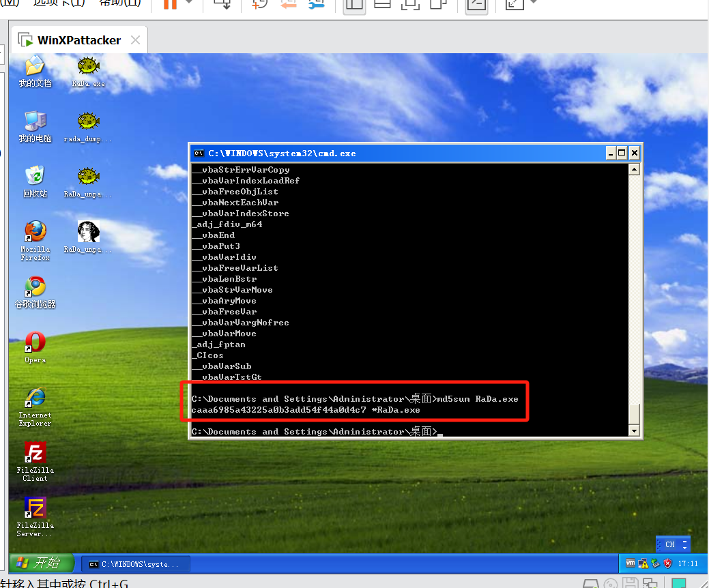Open the snapshot manager wrench icon
Viewport: 709px width, 588px height.
(x=316, y=4)
